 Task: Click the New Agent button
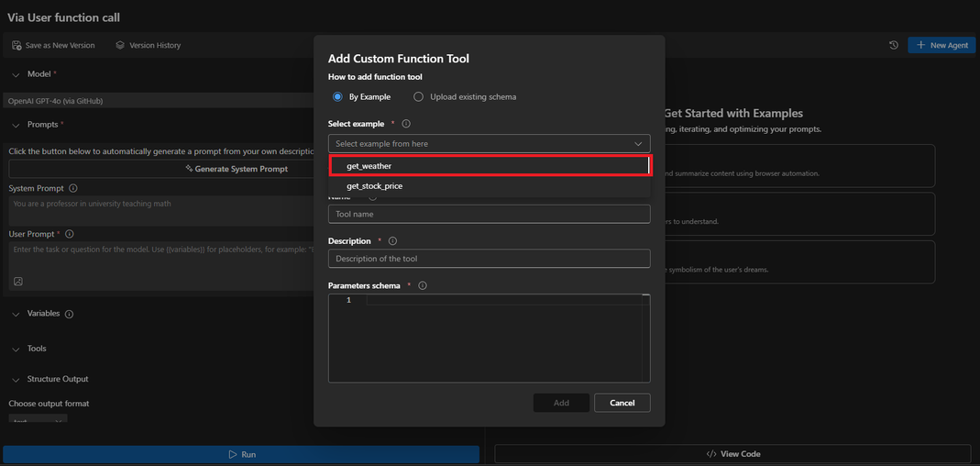pos(941,45)
